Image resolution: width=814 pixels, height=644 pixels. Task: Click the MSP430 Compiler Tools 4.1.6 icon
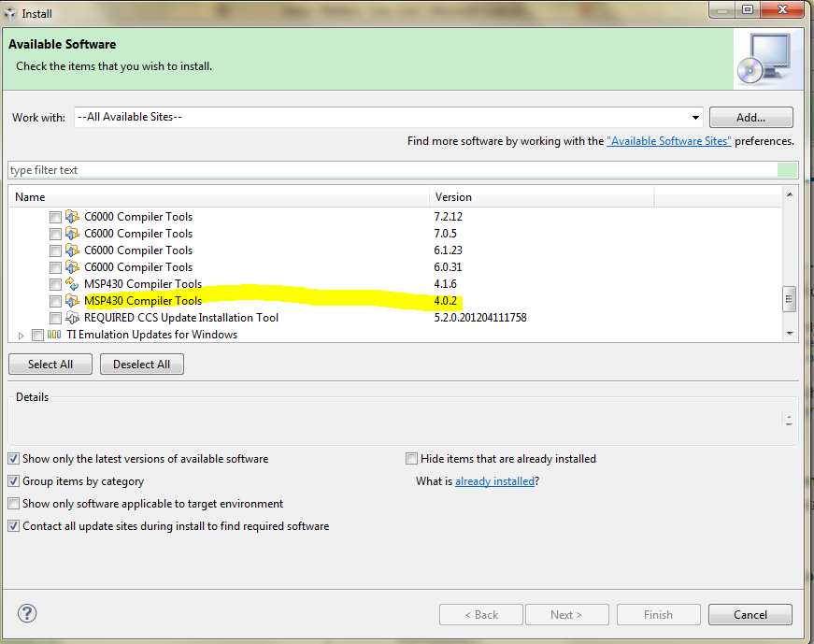pos(72,283)
